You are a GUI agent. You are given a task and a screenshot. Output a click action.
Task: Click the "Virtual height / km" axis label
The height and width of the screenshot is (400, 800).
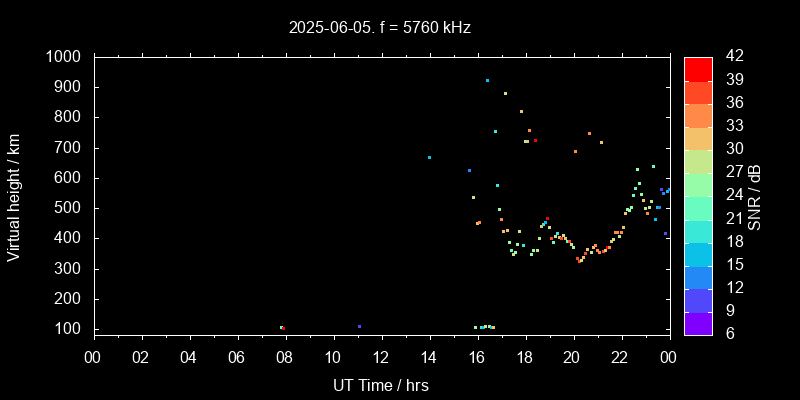point(14,195)
